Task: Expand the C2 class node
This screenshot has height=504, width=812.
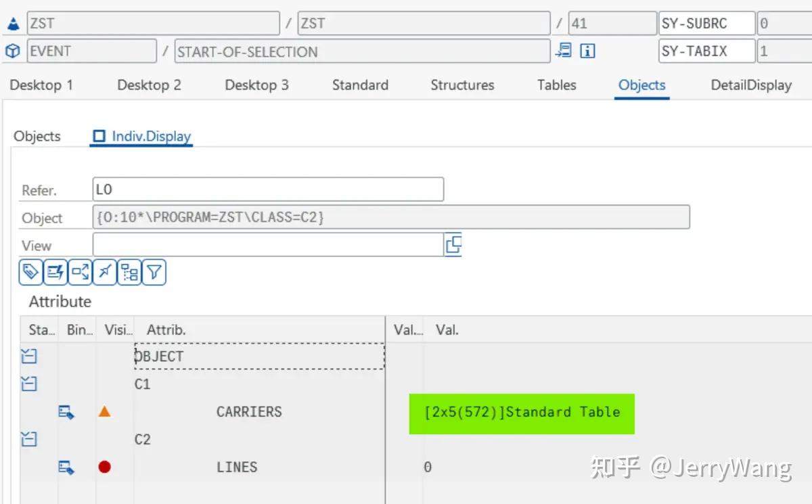Action: click(28, 439)
